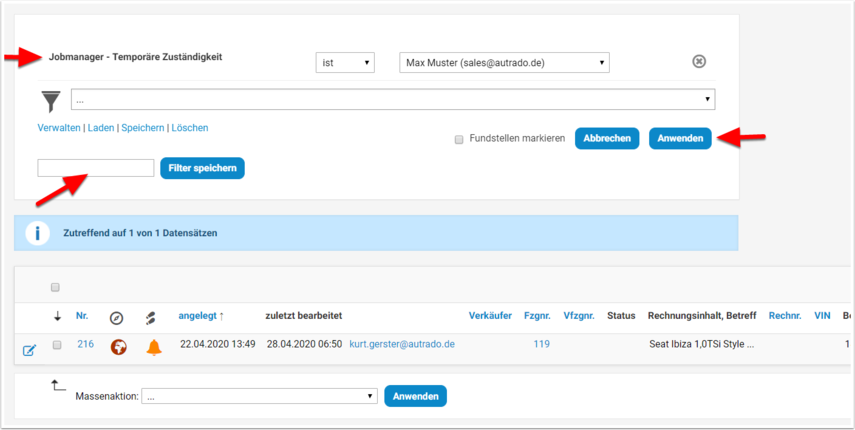Remove the filter condition with the X icon
This screenshot has width=855, height=430.
tap(699, 62)
